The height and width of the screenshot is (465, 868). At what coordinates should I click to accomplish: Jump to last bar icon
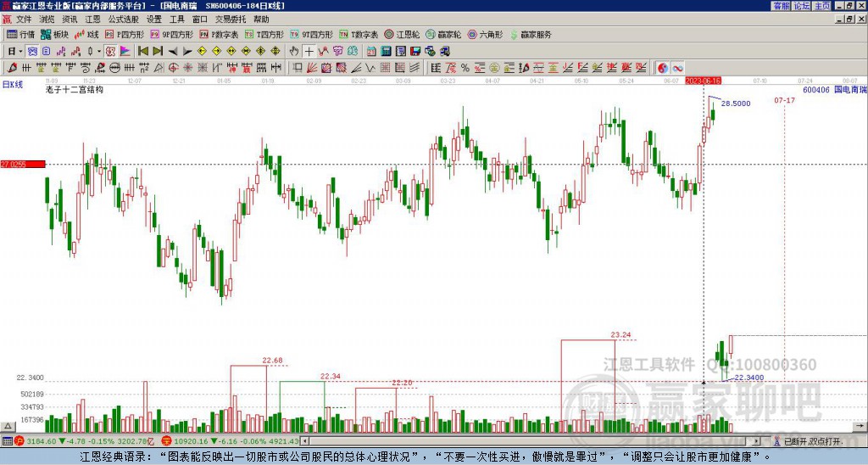pyautogui.click(x=158, y=51)
